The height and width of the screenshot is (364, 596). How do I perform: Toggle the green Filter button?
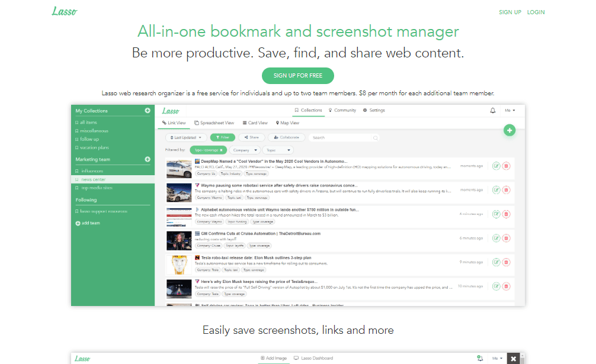tap(223, 137)
